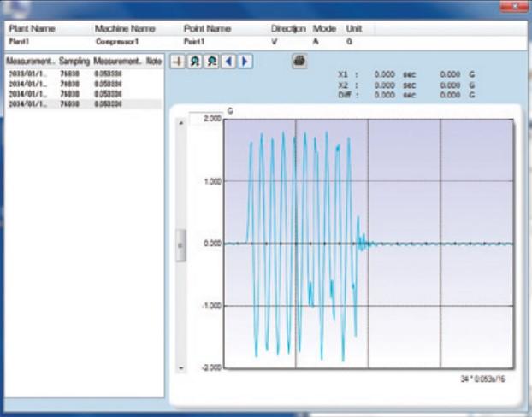Viewport: 532px width, 417px height.
Task: Click the X1 cursor readout row
Action: (x=406, y=74)
